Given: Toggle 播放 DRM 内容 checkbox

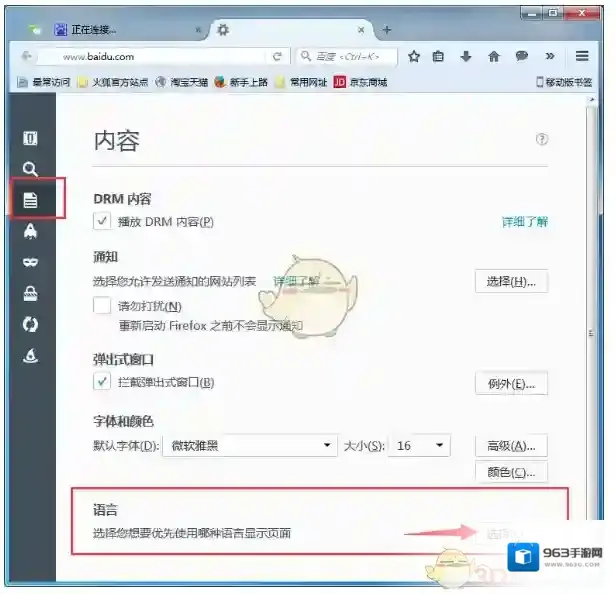Looking at the screenshot, I should (102, 221).
